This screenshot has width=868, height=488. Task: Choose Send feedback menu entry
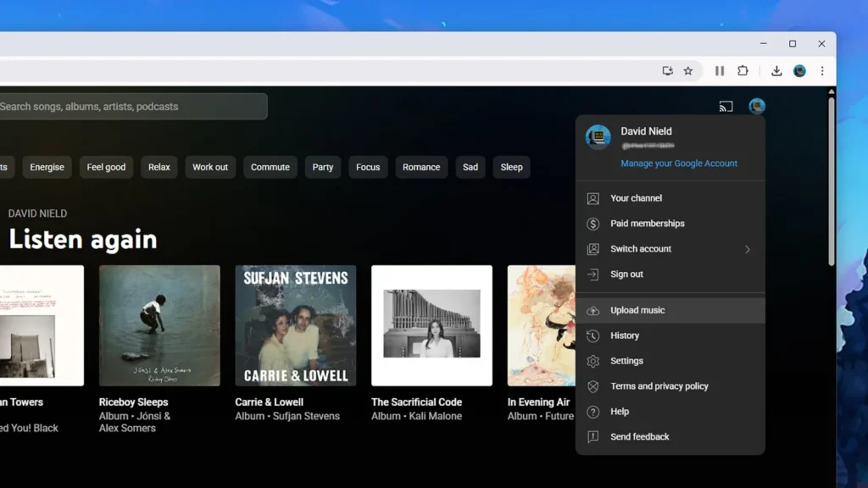(x=670, y=437)
